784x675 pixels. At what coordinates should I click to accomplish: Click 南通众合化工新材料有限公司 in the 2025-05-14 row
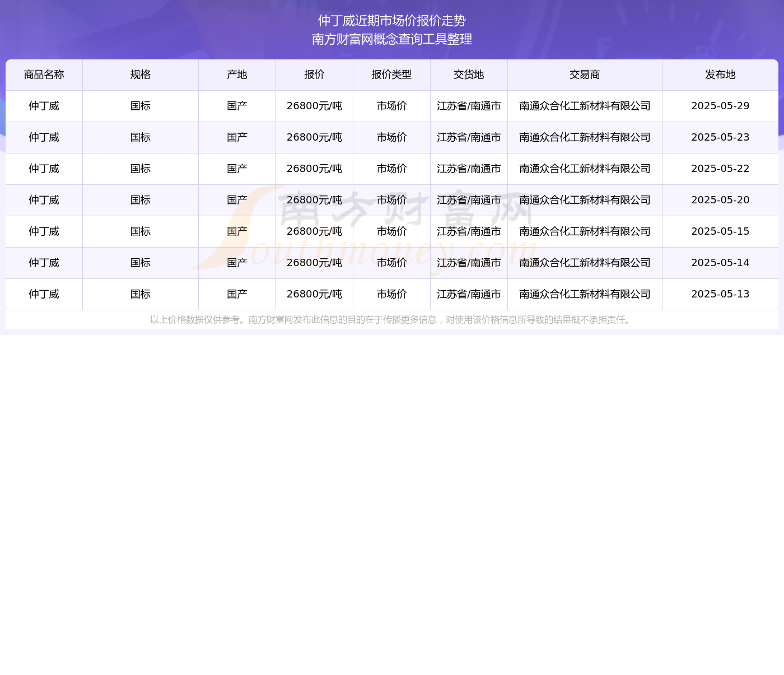585,263
